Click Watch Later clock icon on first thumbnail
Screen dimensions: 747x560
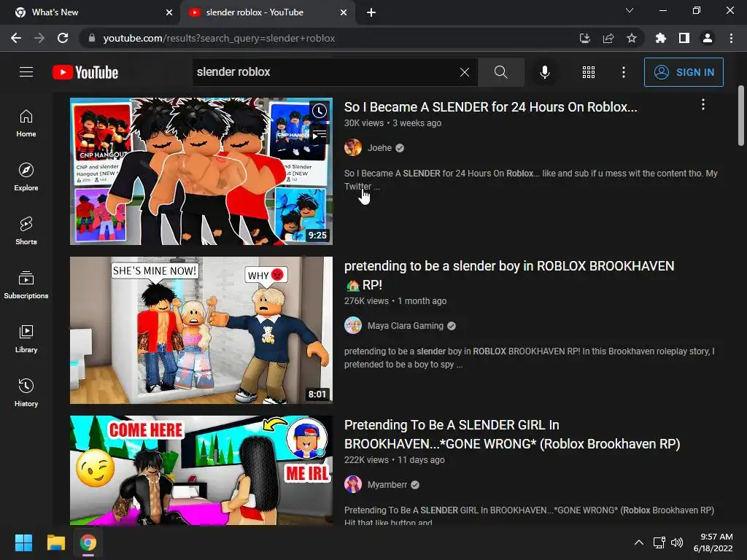point(320,111)
